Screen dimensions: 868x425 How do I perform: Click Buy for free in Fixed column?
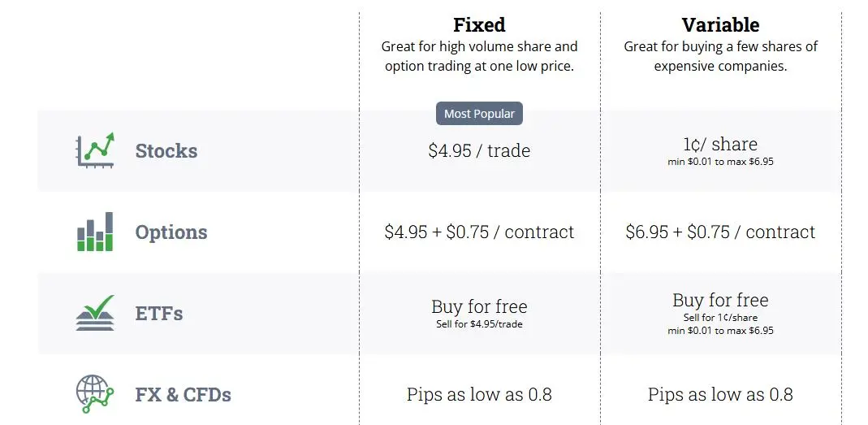point(479,306)
